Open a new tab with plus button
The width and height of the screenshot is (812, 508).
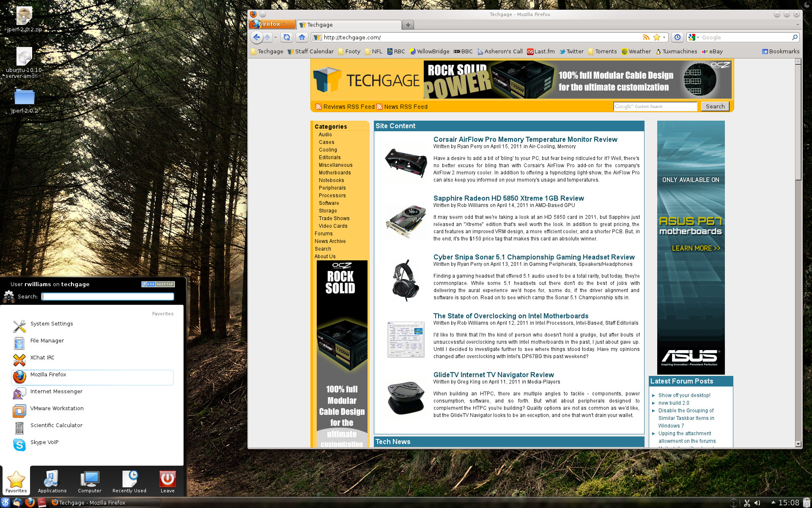pos(408,25)
